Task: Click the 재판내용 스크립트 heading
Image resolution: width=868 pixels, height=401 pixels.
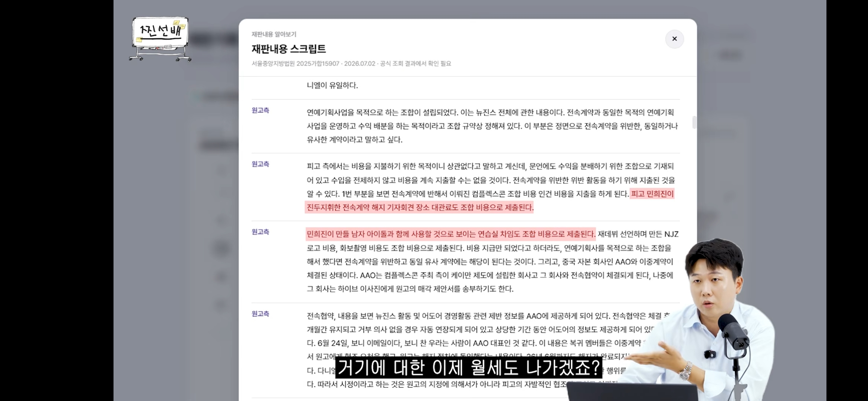Action: pyautogui.click(x=289, y=49)
